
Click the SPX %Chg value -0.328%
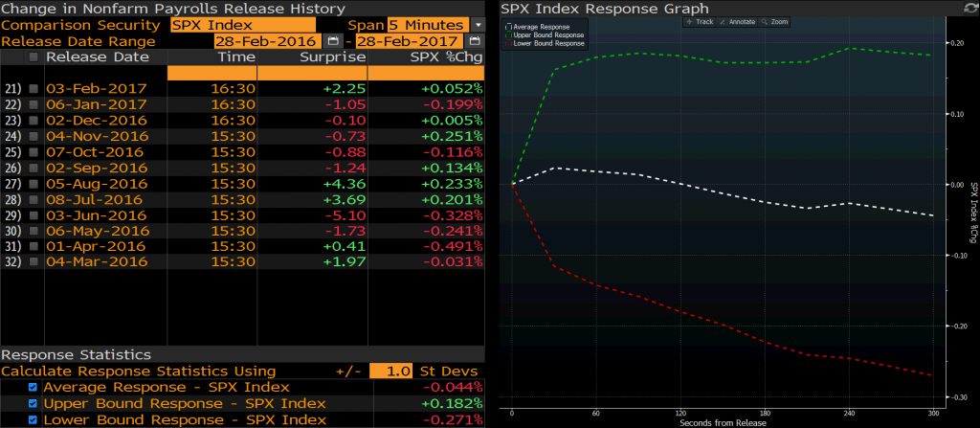[452, 215]
